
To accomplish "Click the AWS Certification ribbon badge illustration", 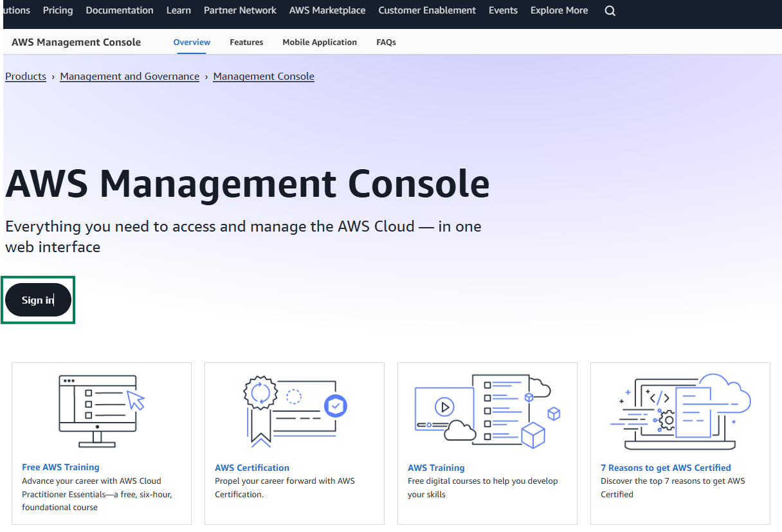I will [x=295, y=411].
